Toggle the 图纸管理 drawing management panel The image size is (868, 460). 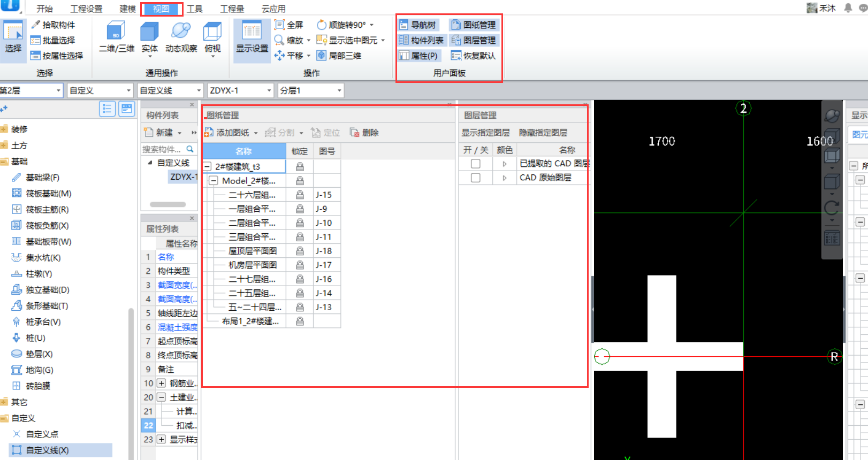tap(474, 25)
